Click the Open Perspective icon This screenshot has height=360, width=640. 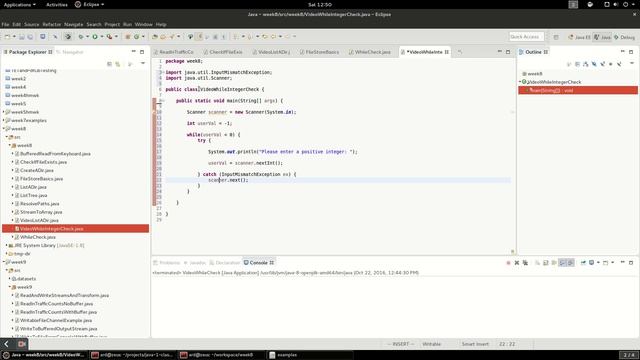[556, 37]
